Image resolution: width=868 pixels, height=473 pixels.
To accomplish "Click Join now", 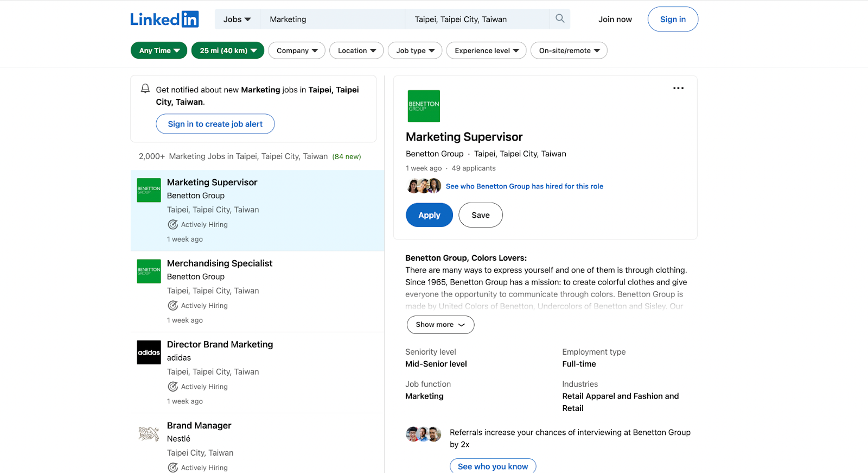I will (615, 19).
